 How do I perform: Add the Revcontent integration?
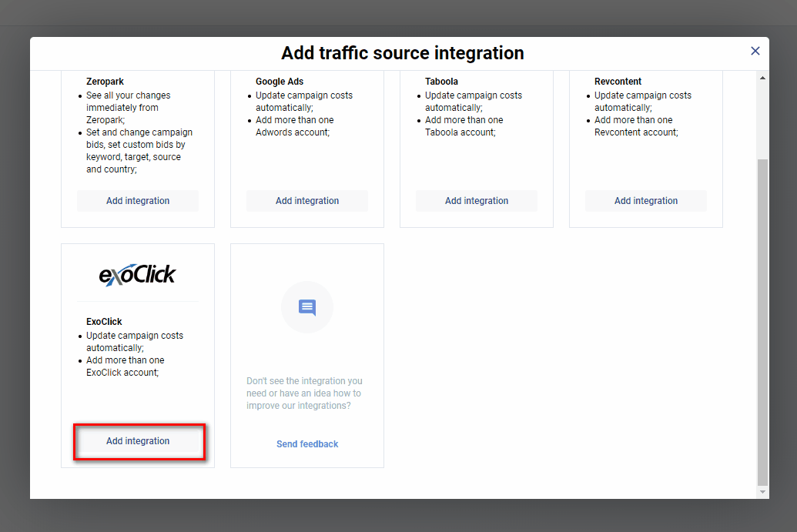(646, 201)
